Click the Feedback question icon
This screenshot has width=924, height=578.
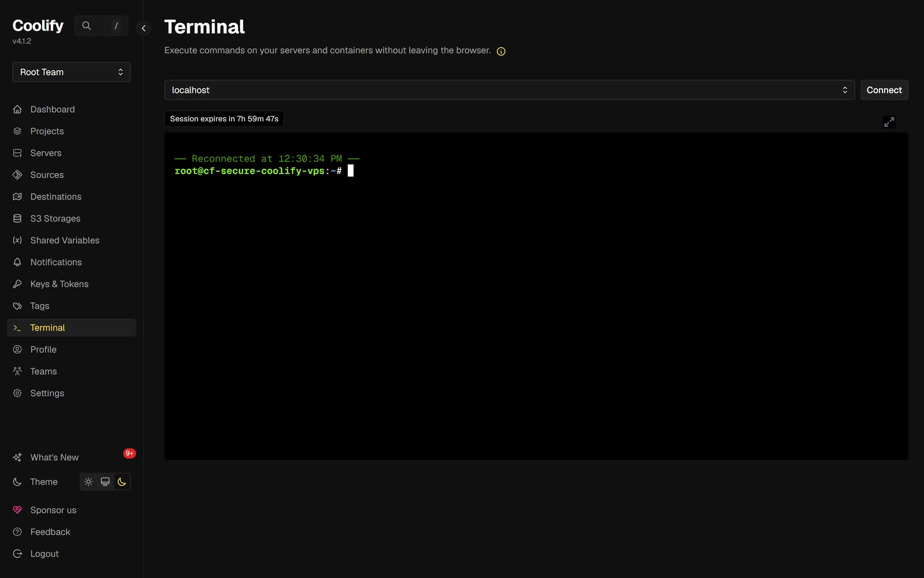17,532
